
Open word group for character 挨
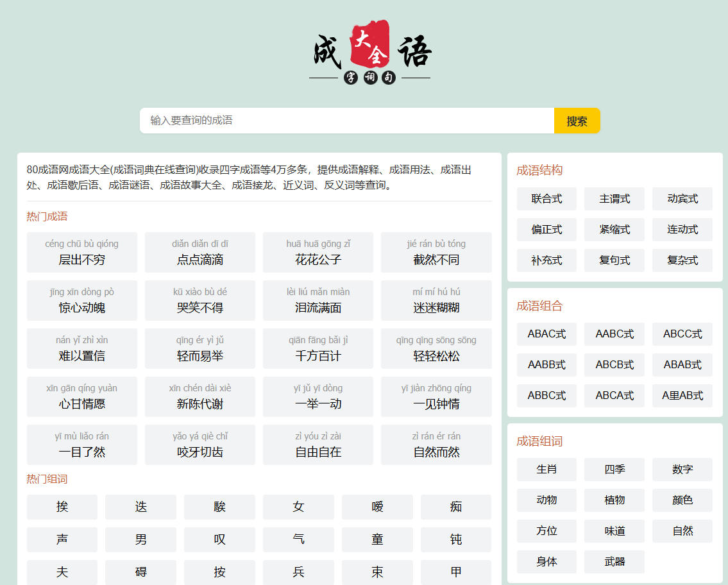(62, 507)
